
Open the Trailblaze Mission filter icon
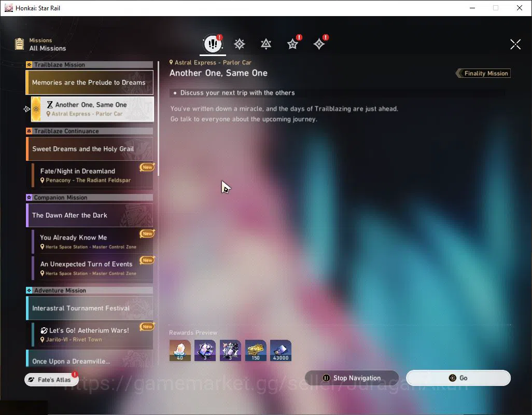pos(240,44)
